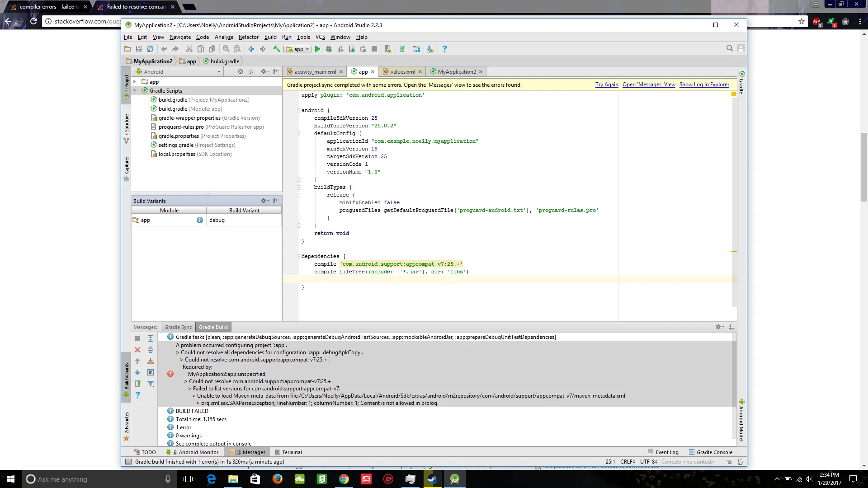The height and width of the screenshot is (488, 868).
Task: Open the app run configuration dropdown
Action: (x=298, y=49)
